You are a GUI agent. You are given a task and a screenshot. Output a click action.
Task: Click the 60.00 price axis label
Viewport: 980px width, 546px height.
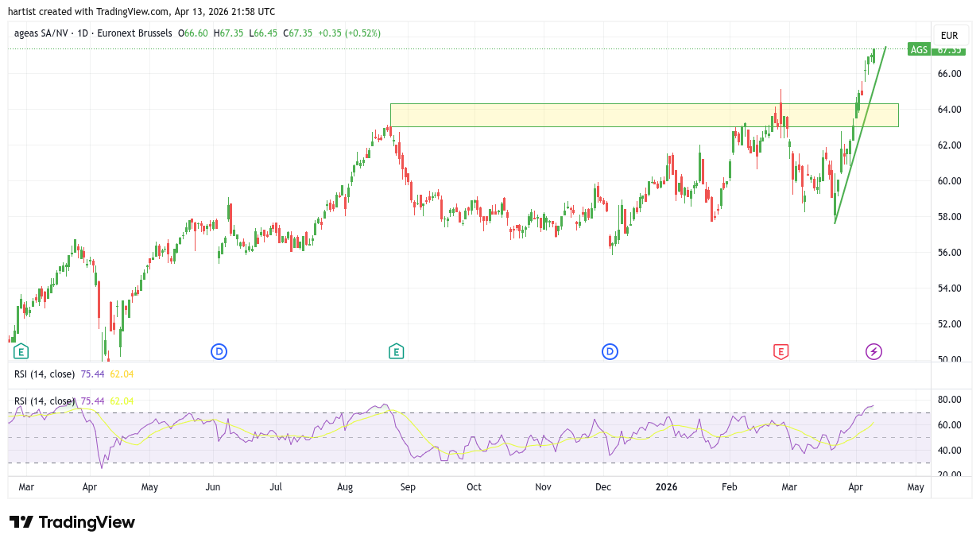pos(949,181)
